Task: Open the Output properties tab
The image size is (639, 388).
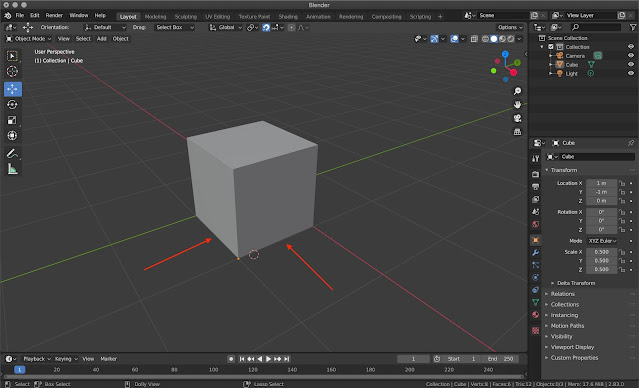Action: point(535,187)
